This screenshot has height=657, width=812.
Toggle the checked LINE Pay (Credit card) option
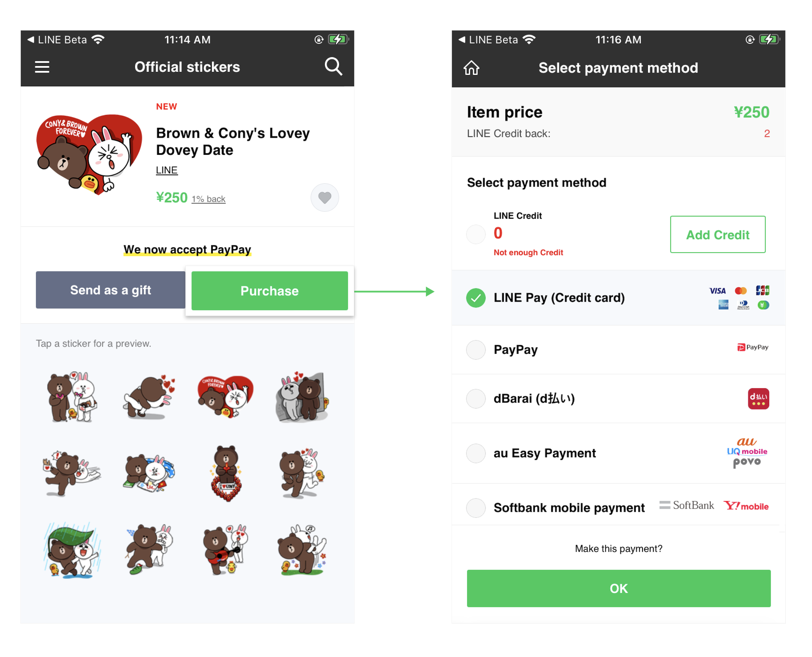(476, 298)
